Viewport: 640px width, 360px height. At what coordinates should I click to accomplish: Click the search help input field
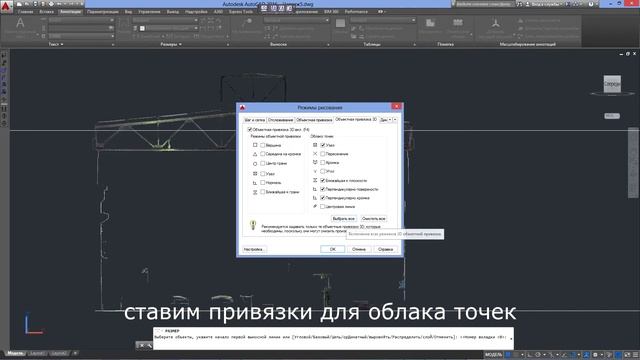click(484, 4)
